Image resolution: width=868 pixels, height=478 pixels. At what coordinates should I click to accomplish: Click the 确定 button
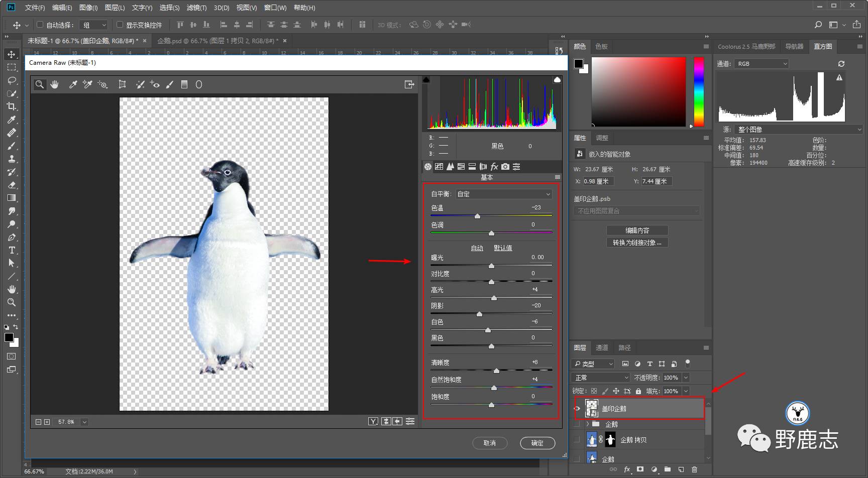(x=537, y=443)
